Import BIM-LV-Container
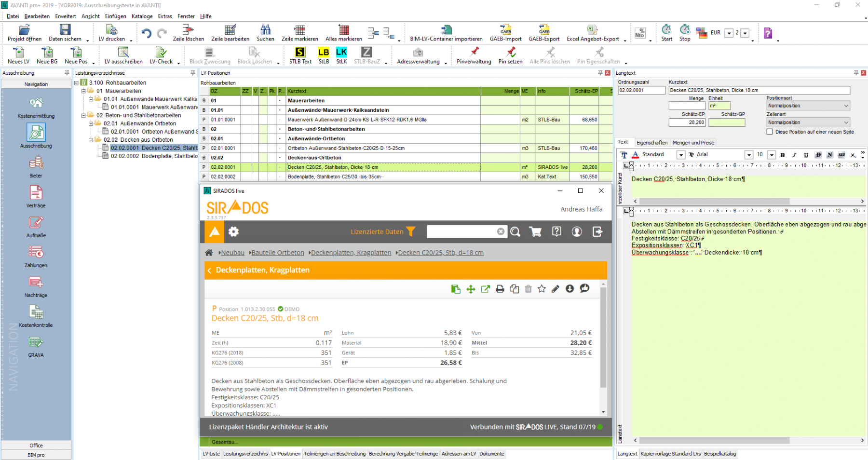868x460 pixels. coord(447,33)
